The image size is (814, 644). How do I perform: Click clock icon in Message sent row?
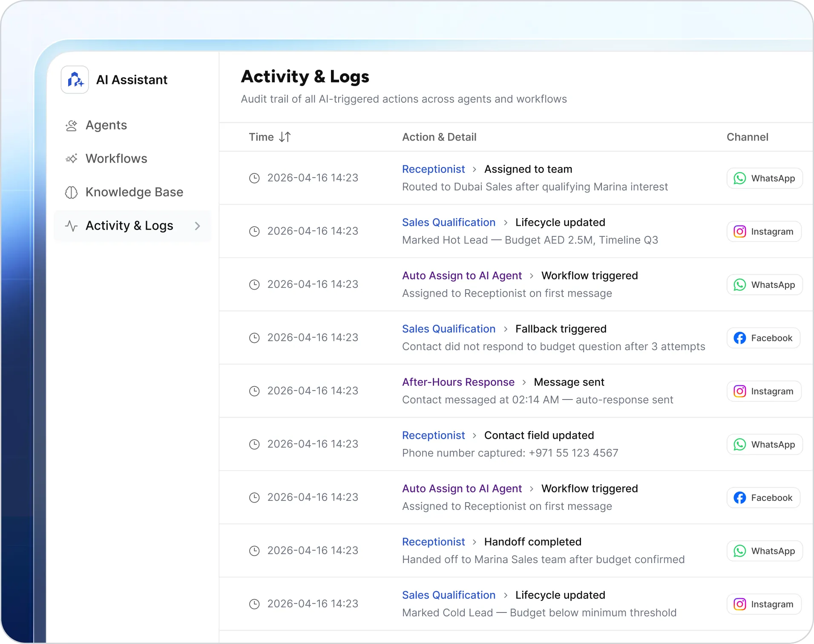[254, 391]
